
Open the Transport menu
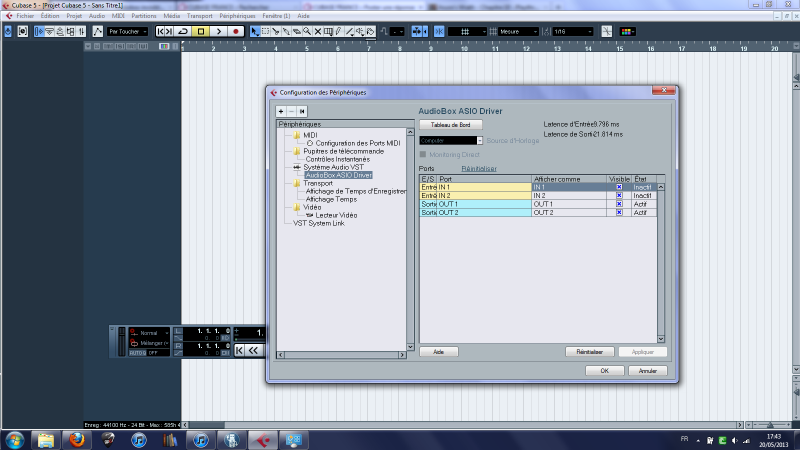[199, 16]
